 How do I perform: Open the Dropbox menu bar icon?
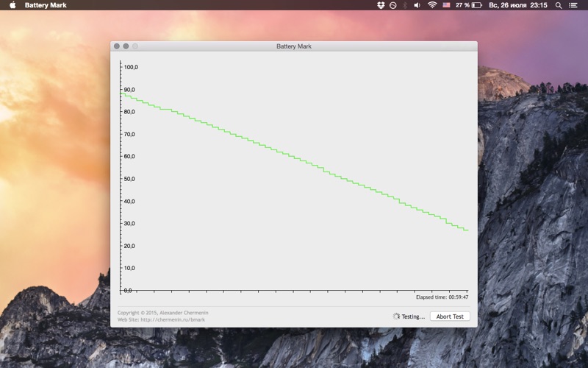[381, 5]
